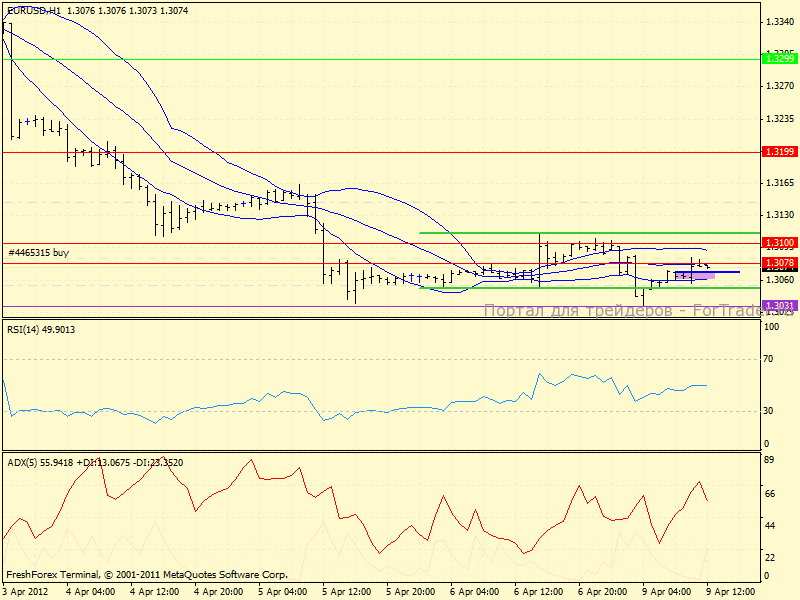800x600 pixels.
Task: Click the ADX 66 scale value
Action: coord(770,493)
